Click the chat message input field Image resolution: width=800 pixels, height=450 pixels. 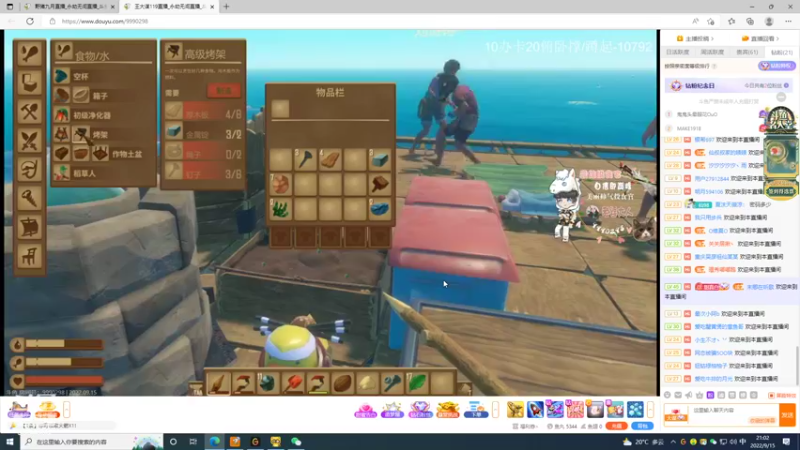pos(721,414)
